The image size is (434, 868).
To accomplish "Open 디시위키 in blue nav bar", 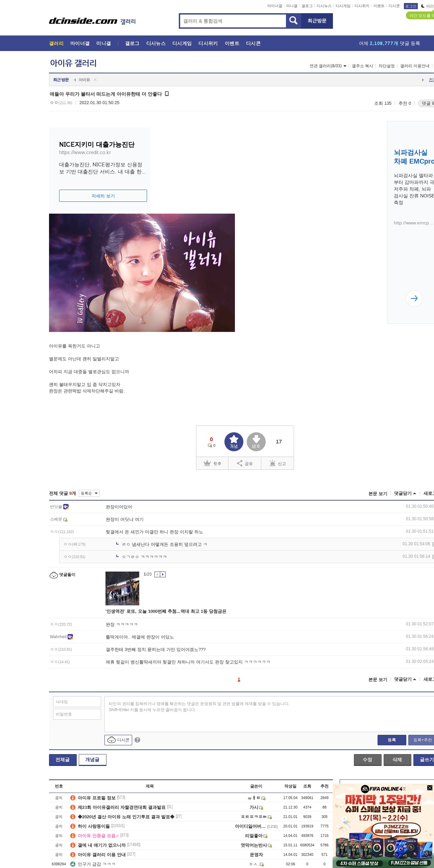I will tap(208, 43).
